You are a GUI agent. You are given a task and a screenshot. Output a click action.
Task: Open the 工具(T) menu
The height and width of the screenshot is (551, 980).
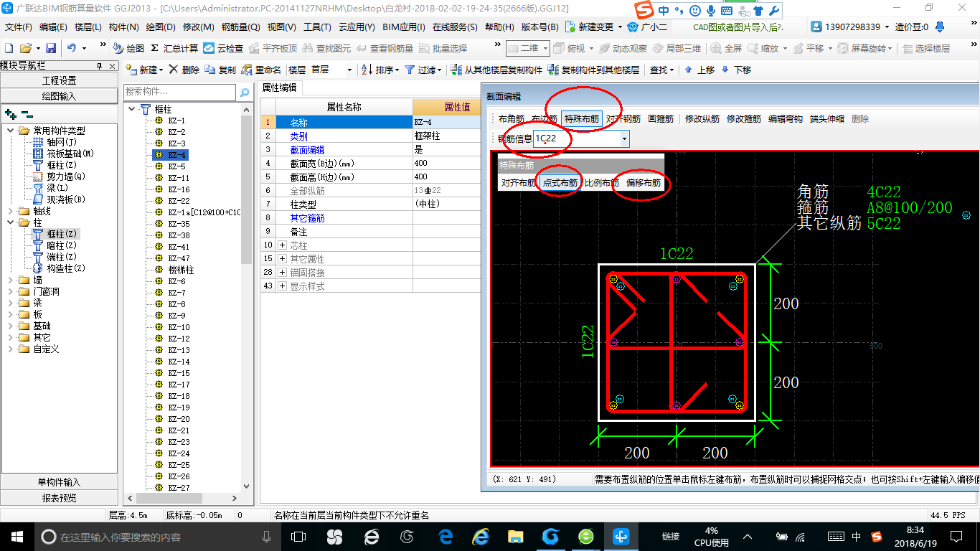click(x=318, y=27)
